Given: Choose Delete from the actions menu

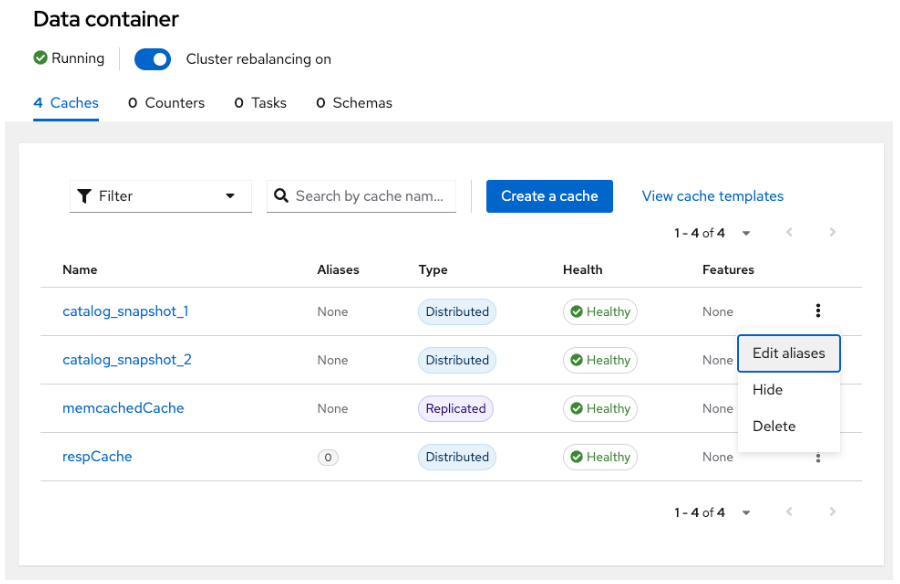Looking at the screenshot, I should coord(789,426).
